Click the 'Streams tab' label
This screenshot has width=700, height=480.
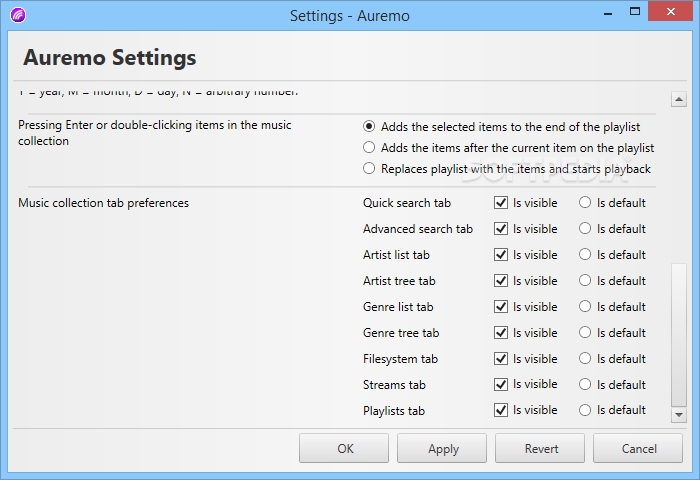pos(394,385)
